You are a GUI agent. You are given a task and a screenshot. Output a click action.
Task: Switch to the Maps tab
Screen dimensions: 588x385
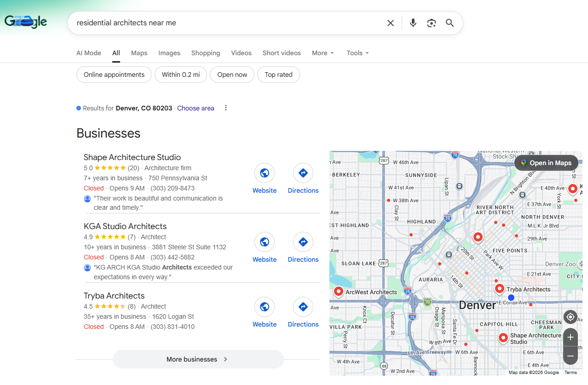pos(139,53)
